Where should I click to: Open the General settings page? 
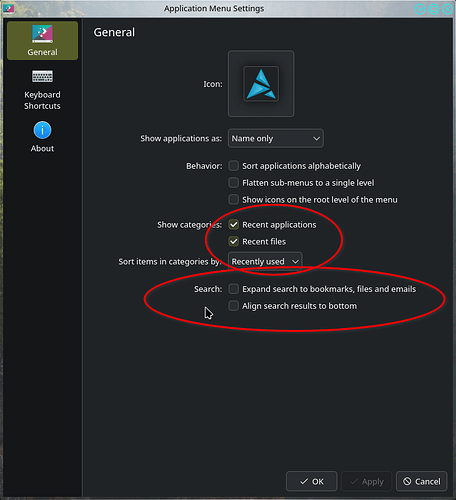click(42, 41)
